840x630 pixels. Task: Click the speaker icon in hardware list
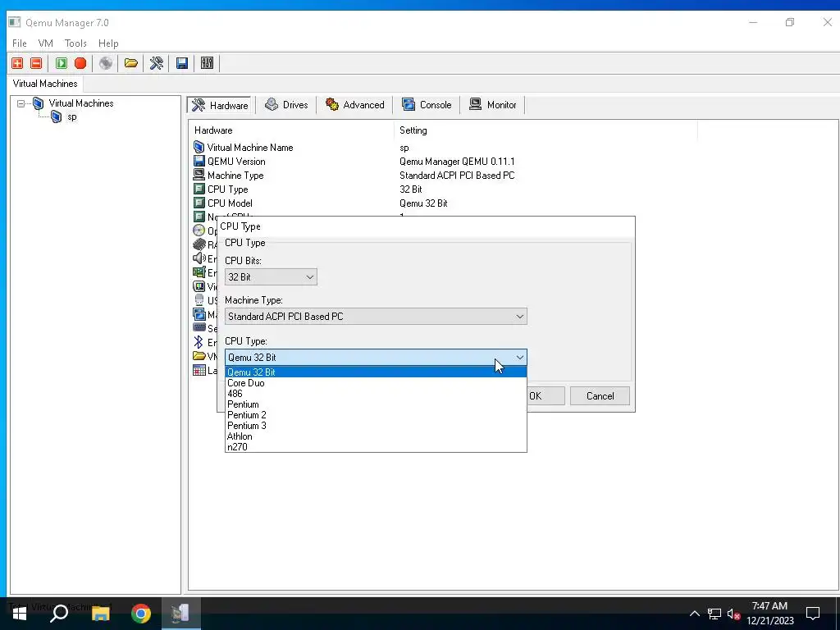point(199,258)
